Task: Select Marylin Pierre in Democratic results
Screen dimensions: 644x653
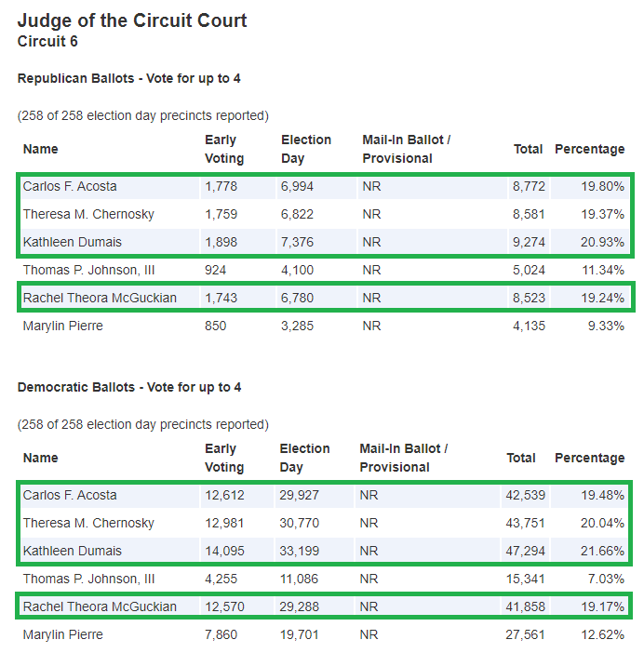Action: pyautogui.click(x=63, y=634)
